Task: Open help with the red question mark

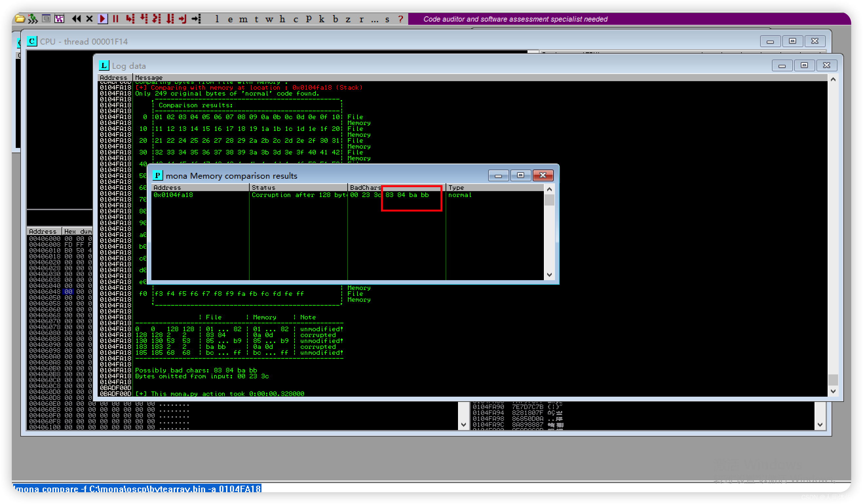Action: pyautogui.click(x=400, y=19)
